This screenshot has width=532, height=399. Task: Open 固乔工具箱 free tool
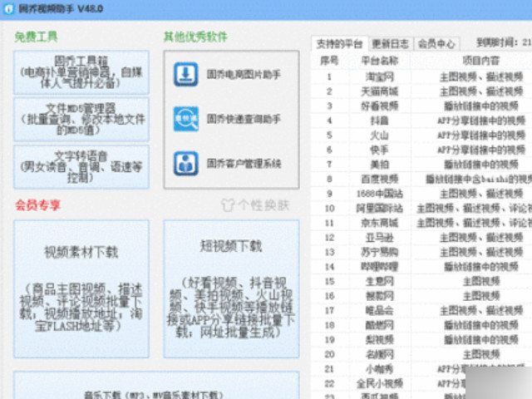point(81,72)
